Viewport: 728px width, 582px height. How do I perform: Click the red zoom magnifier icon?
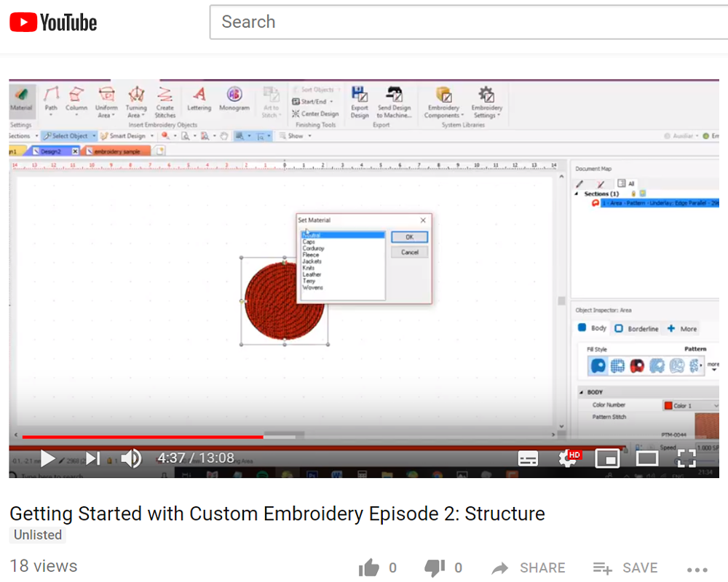click(165, 136)
